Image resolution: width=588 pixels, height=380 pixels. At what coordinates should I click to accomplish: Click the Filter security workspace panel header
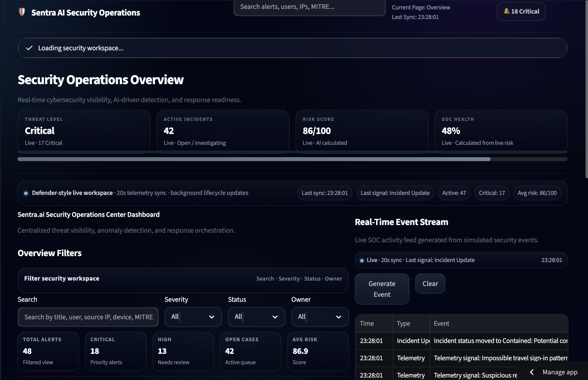183,280
